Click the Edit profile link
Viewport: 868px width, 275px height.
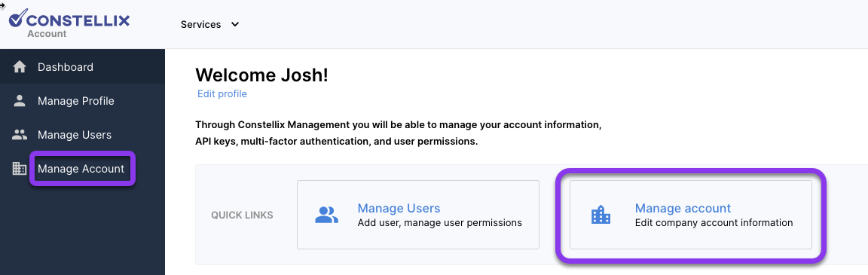(x=222, y=94)
